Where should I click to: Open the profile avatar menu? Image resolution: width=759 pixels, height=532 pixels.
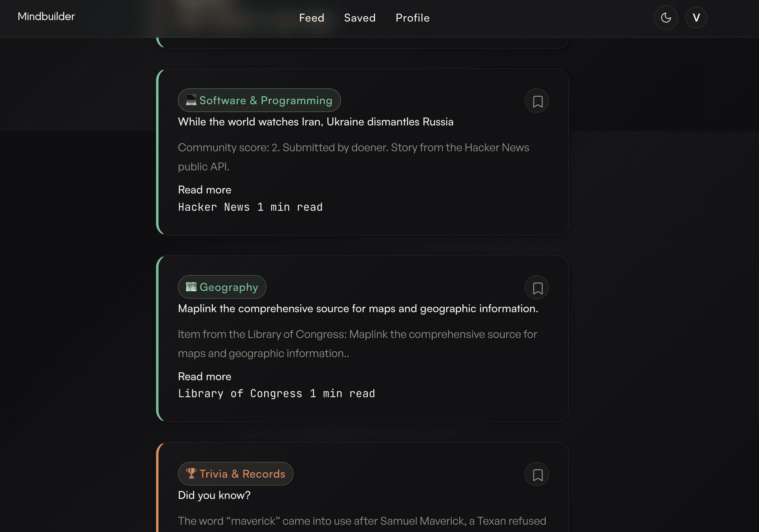[x=696, y=18]
